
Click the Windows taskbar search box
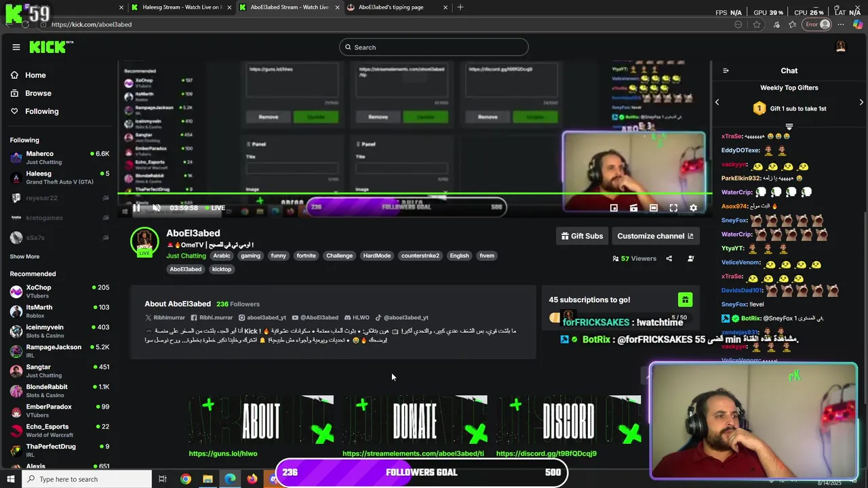point(87,479)
